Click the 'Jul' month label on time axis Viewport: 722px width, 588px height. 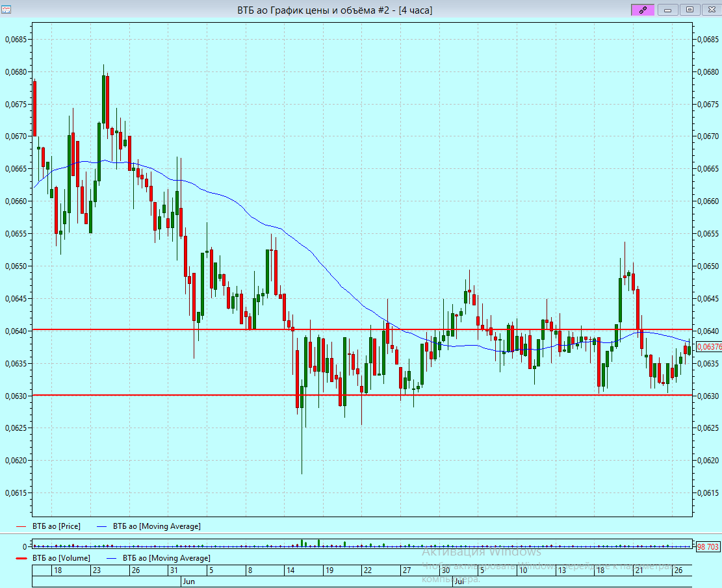pos(459,582)
